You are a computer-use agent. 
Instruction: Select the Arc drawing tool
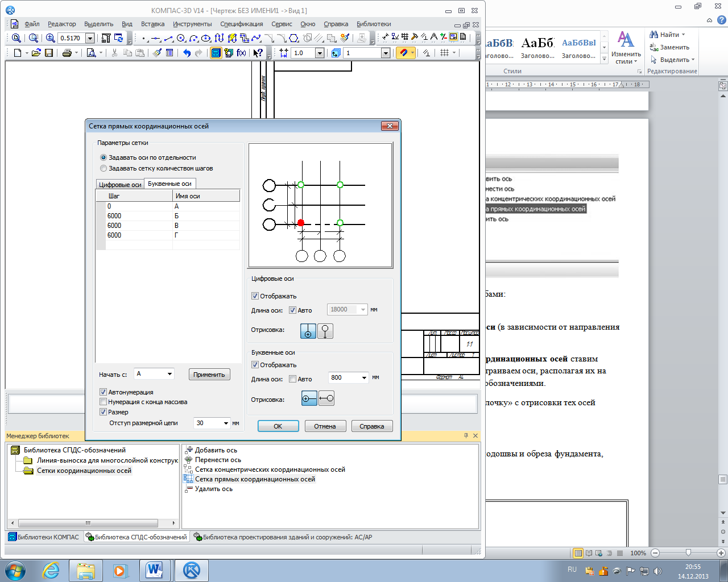coord(193,38)
